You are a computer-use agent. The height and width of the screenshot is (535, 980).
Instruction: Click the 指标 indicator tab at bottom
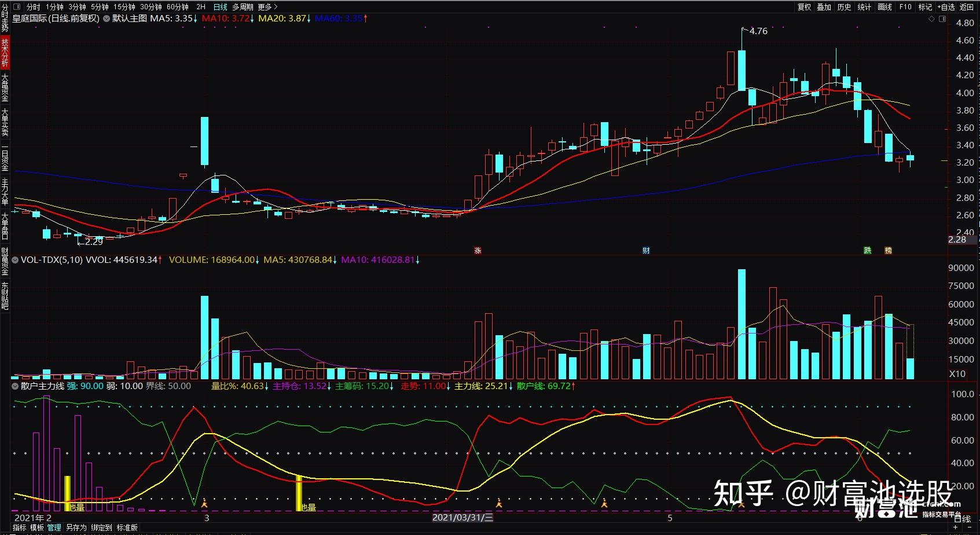tap(20, 528)
